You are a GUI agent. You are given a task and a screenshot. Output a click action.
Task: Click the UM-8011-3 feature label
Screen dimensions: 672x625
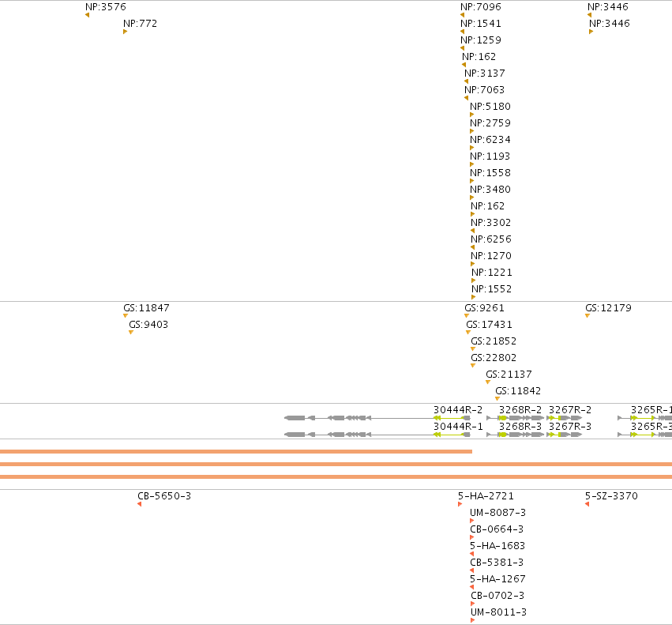[498, 612]
